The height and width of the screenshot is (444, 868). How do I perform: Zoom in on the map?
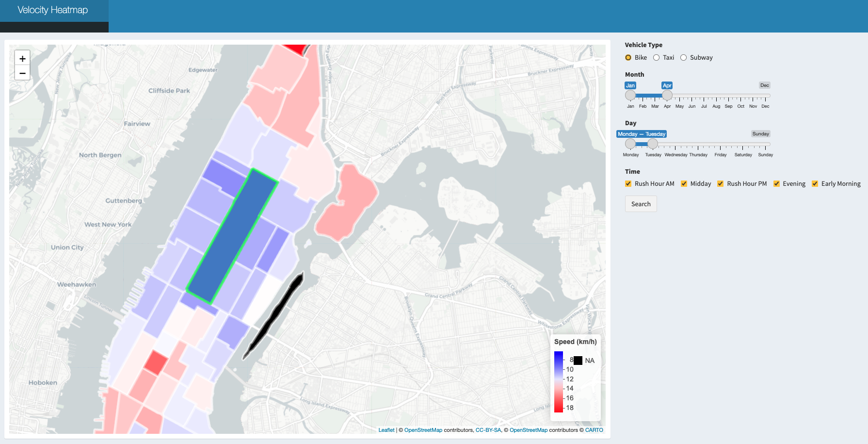point(22,58)
